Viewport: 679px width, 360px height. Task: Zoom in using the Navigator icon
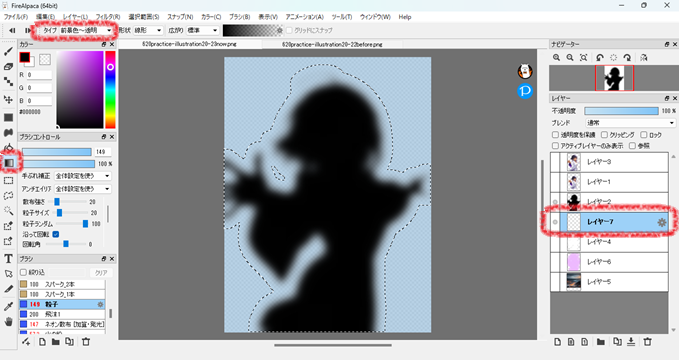point(556,58)
